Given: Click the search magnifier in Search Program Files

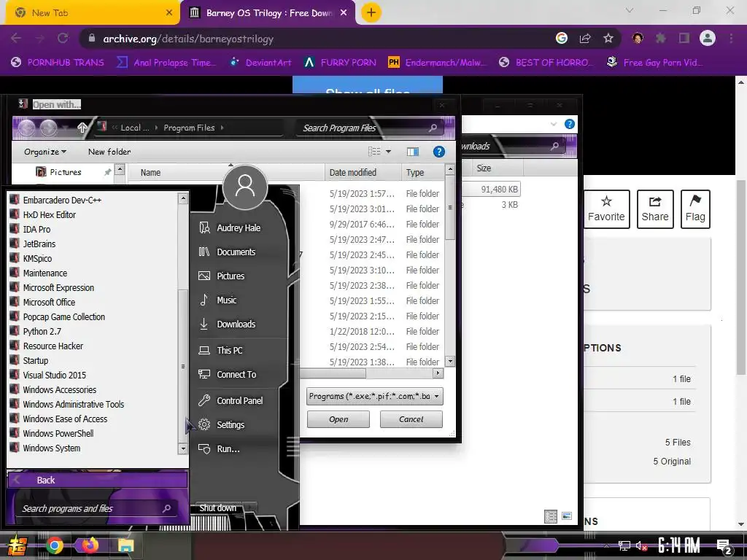Looking at the screenshot, I should click(x=433, y=128).
